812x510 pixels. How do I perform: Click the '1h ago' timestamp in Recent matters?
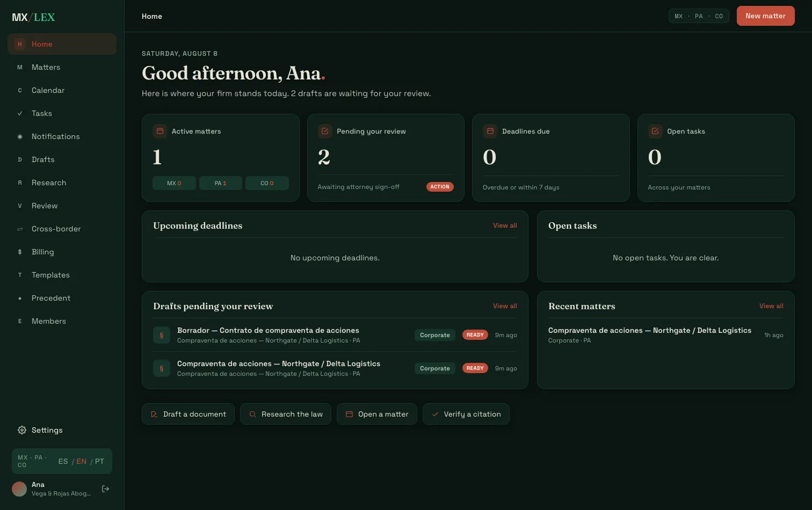774,335
